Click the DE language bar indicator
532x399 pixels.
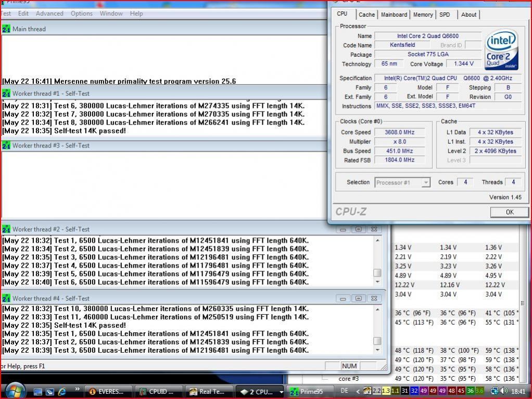[345, 391]
